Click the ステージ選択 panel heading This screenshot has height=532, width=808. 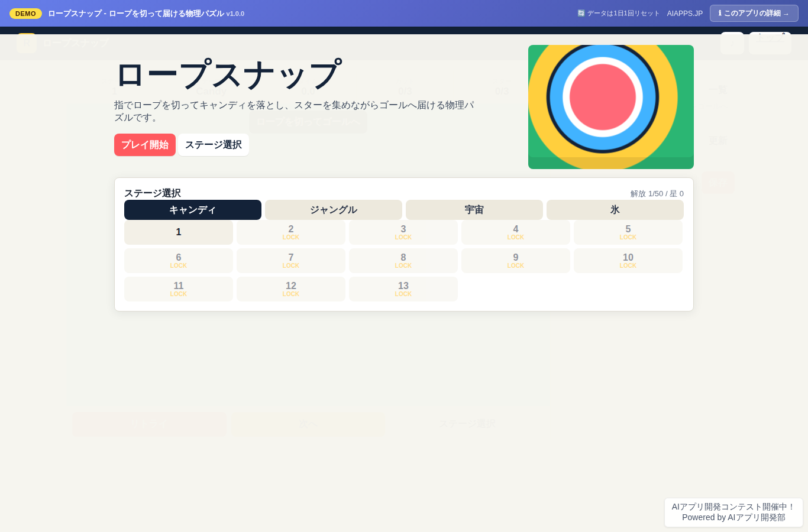[153, 193]
